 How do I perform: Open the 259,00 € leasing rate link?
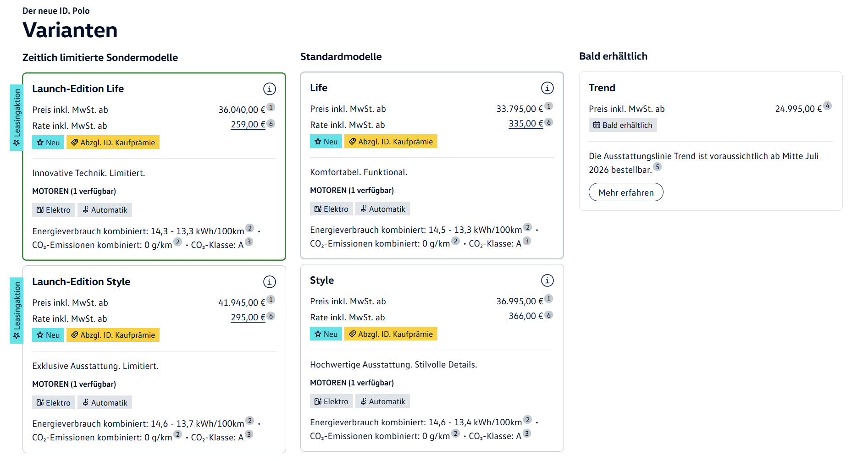pyautogui.click(x=248, y=125)
